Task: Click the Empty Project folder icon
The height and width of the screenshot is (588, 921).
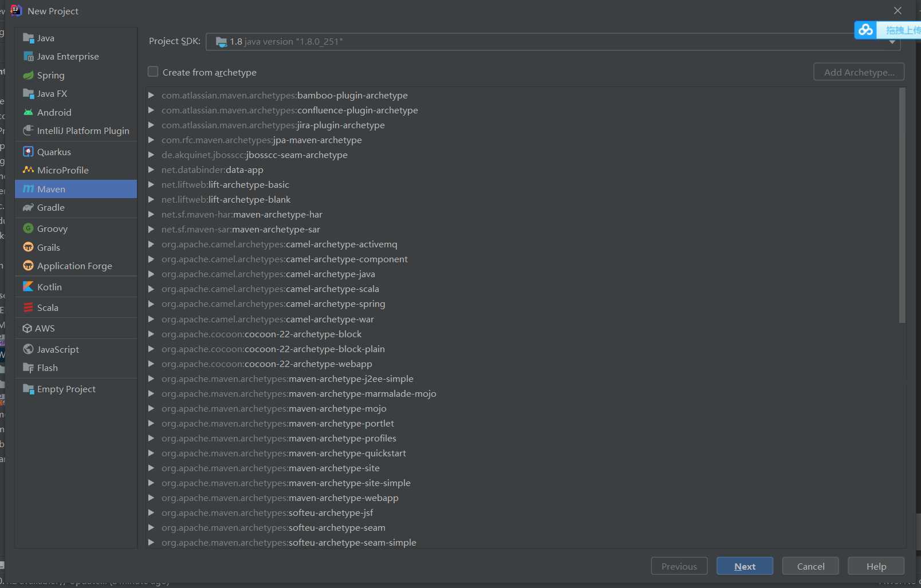Action: 28,389
